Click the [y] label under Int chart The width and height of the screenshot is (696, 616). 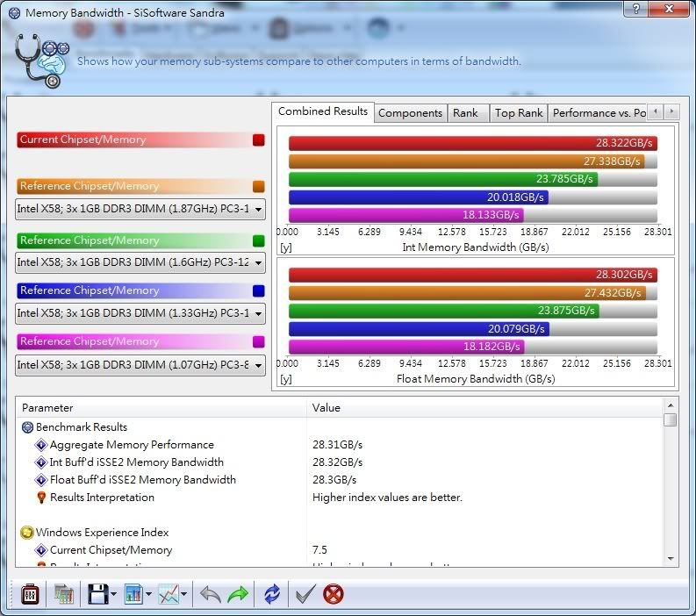[286, 247]
